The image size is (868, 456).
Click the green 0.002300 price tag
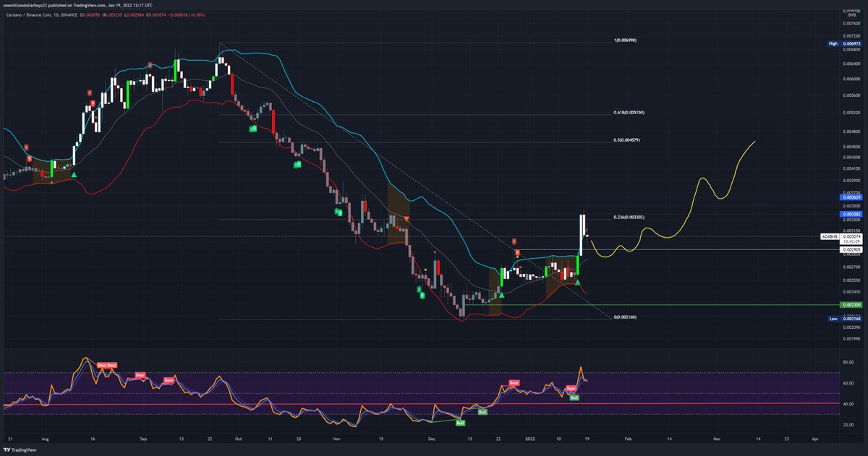tap(852, 305)
